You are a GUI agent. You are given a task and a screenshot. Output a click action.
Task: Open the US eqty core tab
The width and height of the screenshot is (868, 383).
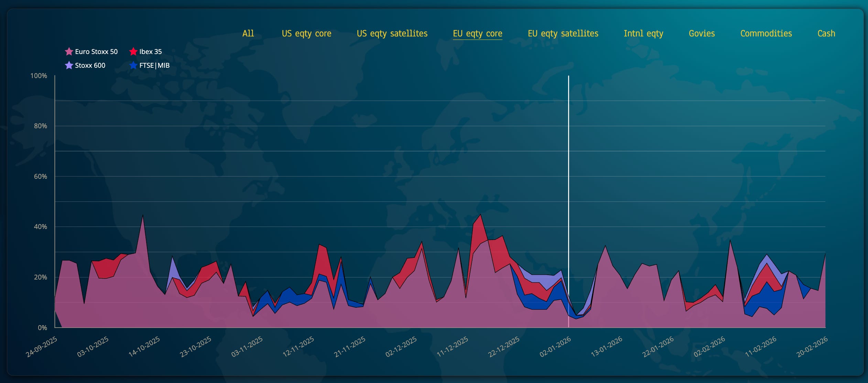click(306, 33)
